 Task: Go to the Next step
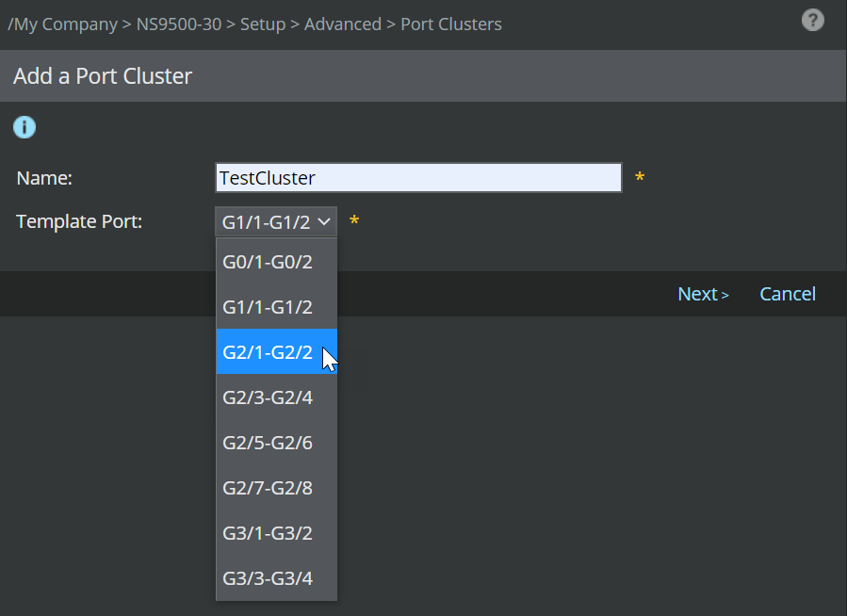coord(703,294)
